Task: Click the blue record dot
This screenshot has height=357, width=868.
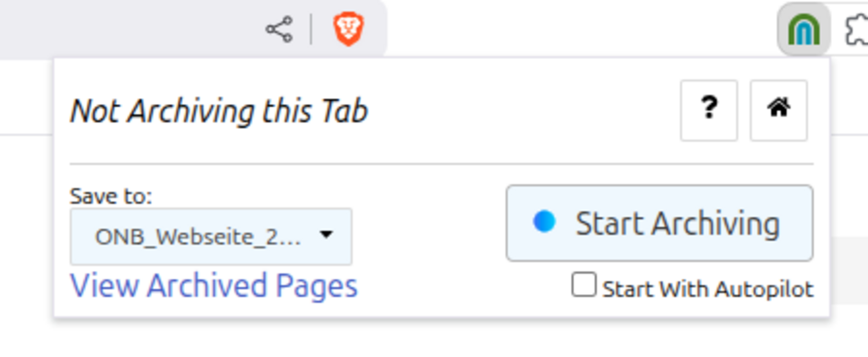Action: (544, 222)
